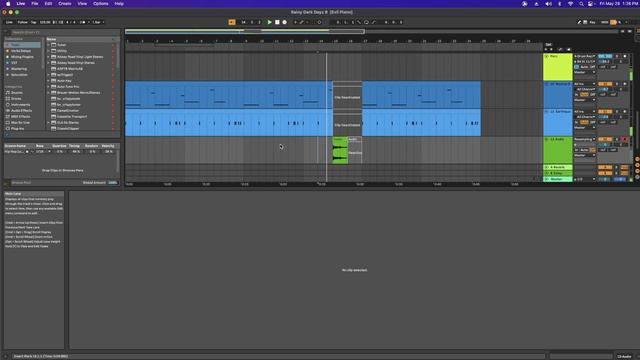Open the 1 Bar quantization dropdown
This screenshot has width=640, height=360.
98,22
